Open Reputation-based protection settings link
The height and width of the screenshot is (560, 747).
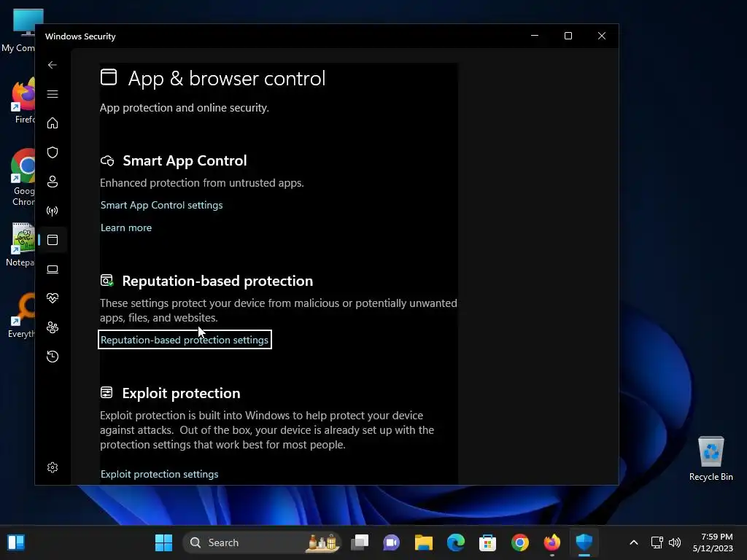pos(185,340)
